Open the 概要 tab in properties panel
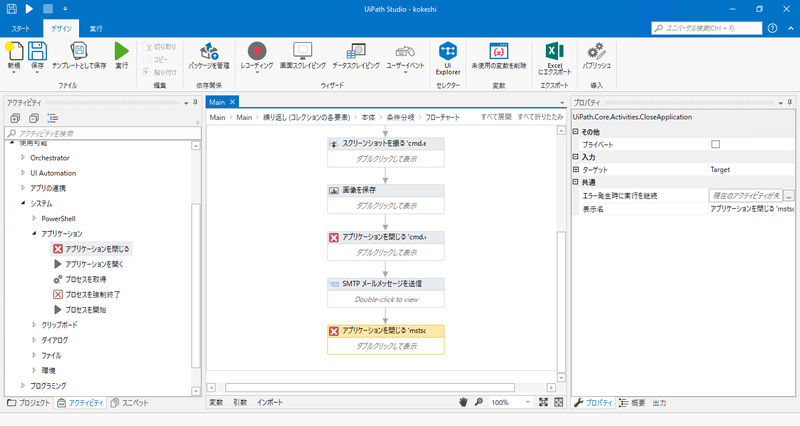Viewport: 800px width, 426px height. [632, 403]
